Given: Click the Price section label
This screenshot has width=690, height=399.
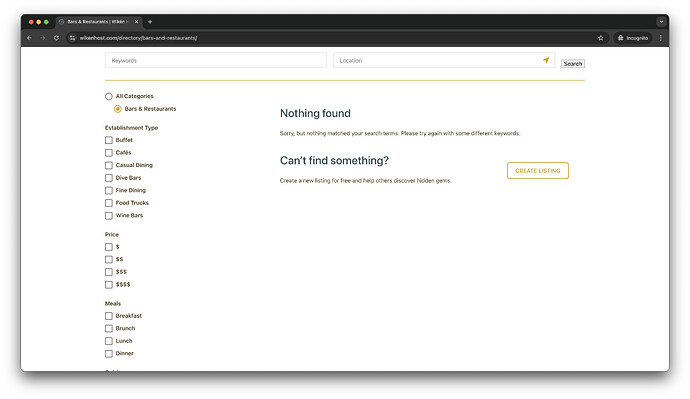Looking at the screenshot, I should click(112, 234).
